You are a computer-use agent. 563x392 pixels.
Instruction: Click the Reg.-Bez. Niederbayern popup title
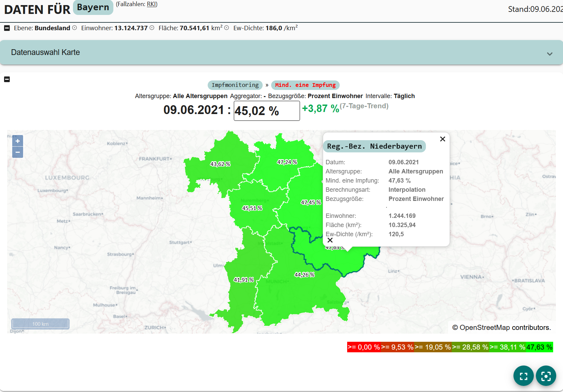pyautogui.click(x=374, y=146)
